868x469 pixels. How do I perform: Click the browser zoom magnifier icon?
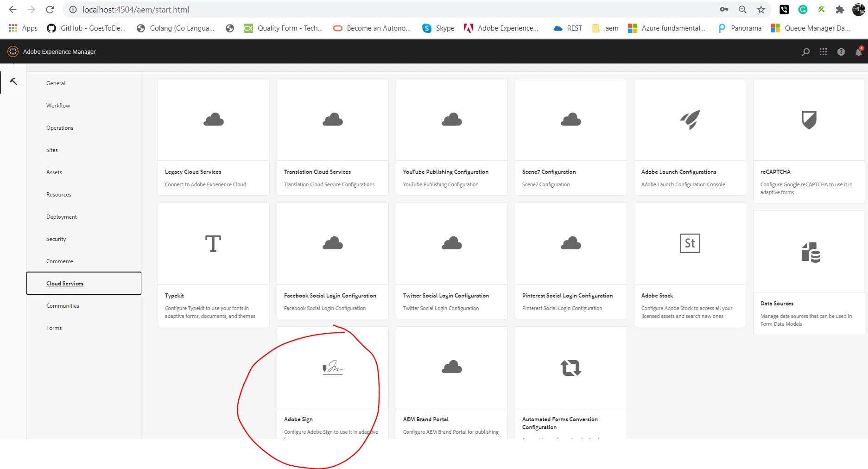click(x=742, y=9)
